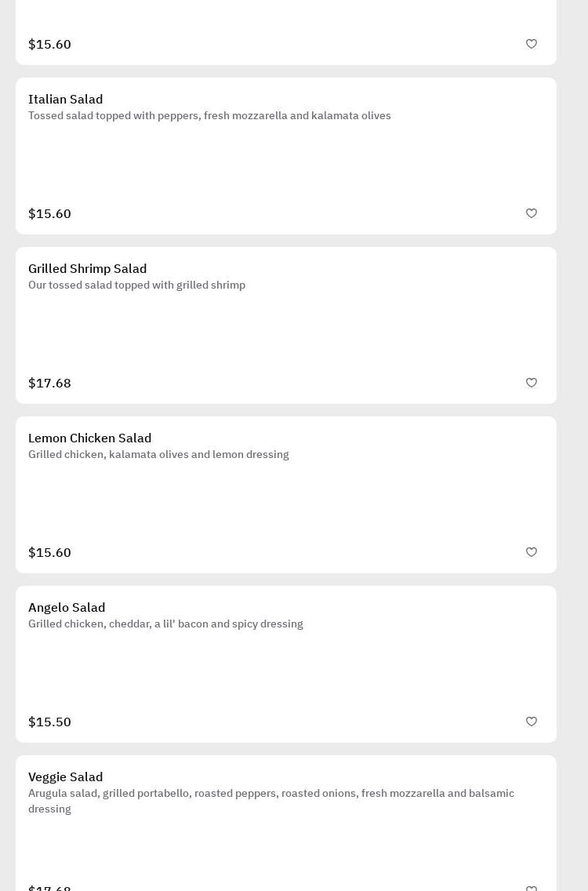This screenshot has height=891, width=588.
Task: Save Veggie Salad with its heart icon
Action: point(532,888)
